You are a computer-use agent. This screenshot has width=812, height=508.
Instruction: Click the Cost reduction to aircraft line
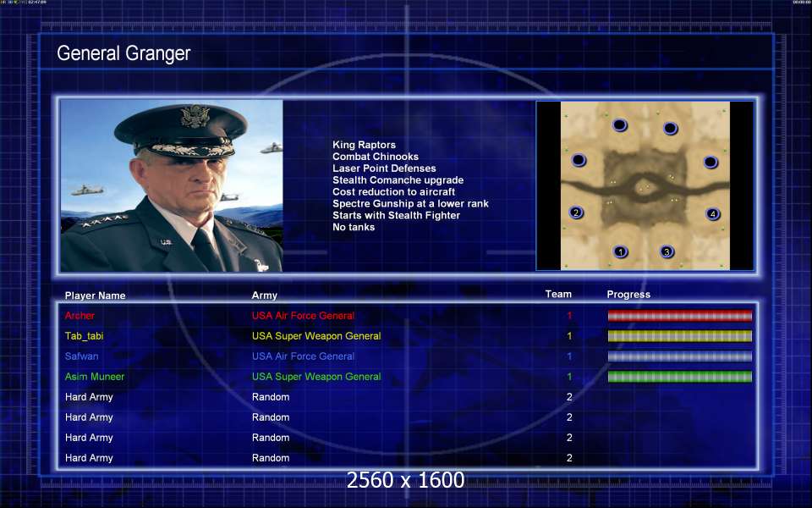click(393, 192)
